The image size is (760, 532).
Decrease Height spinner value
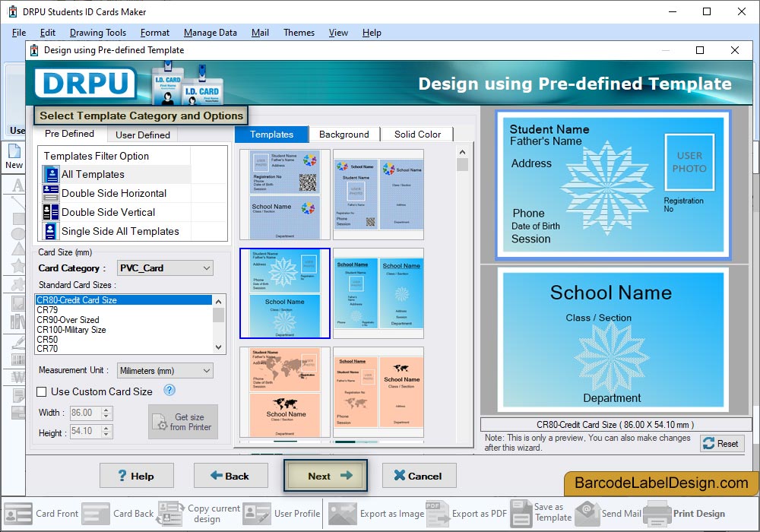106,435
